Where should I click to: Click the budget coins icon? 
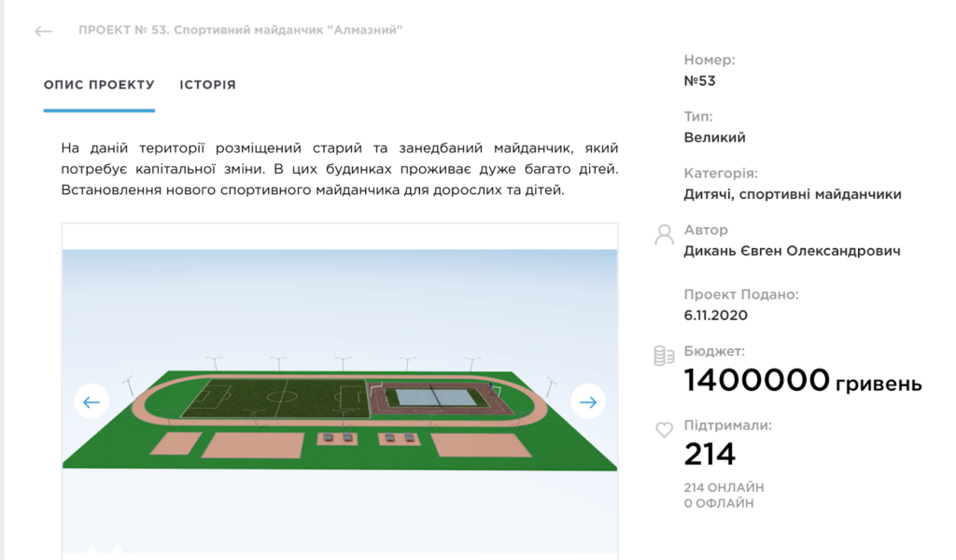[664, 356]
